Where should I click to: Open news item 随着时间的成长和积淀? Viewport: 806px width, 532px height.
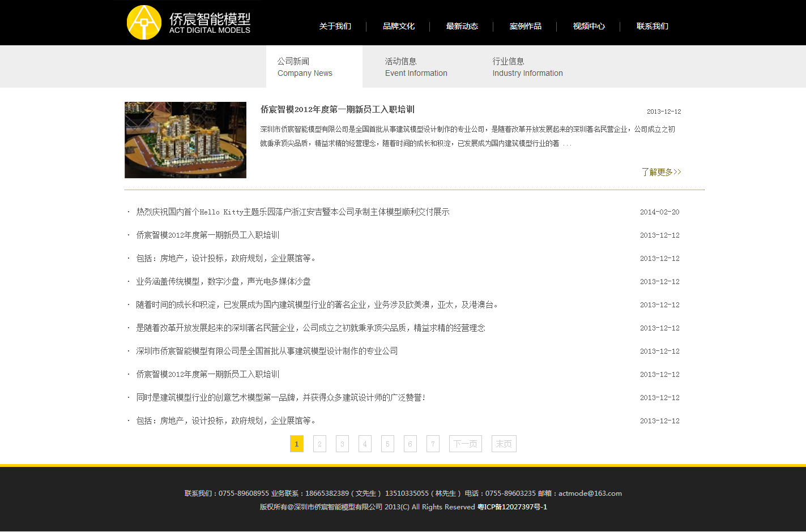(317, 304)
